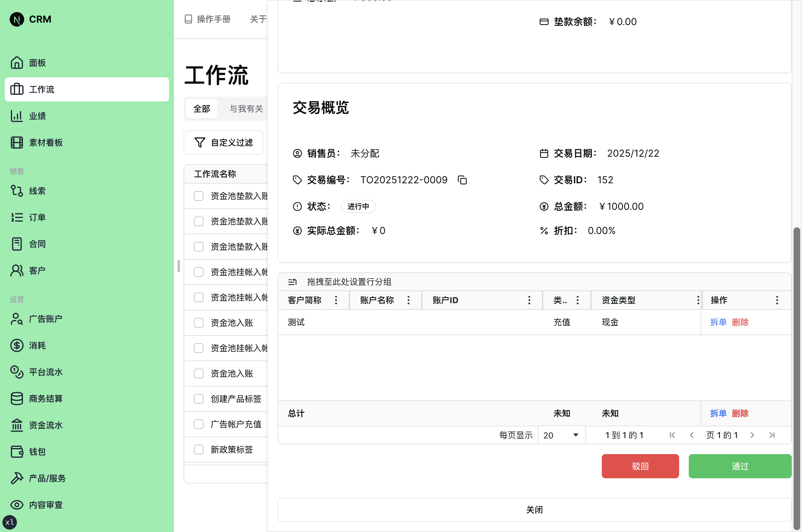The image size is (802, 532).
Task: Click the 拆单 split order link
Action: 717,322
